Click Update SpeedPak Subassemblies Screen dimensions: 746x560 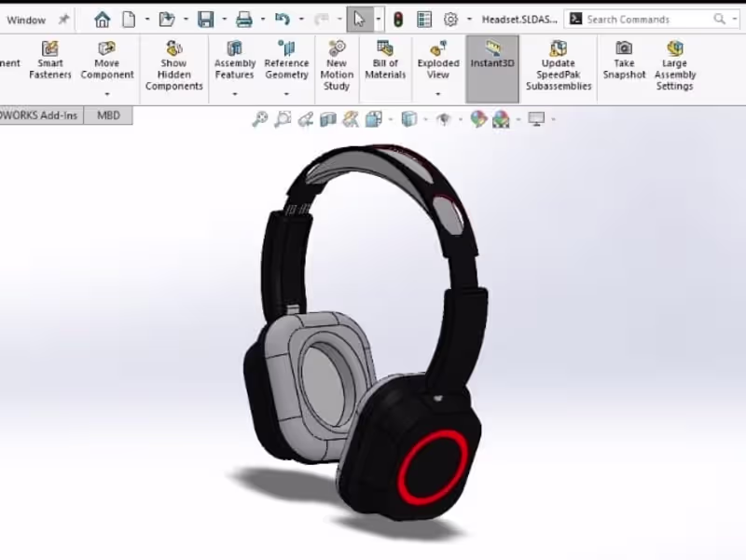pos(557,68)
